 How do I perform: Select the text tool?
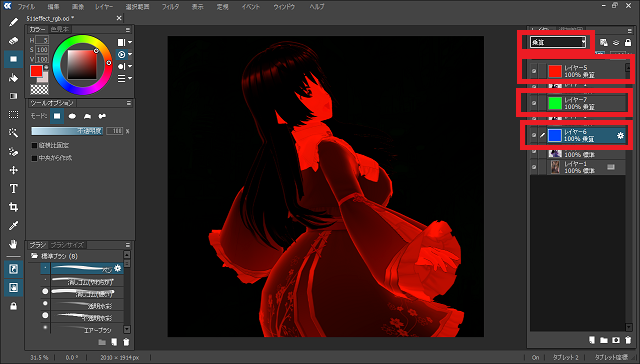13,189
